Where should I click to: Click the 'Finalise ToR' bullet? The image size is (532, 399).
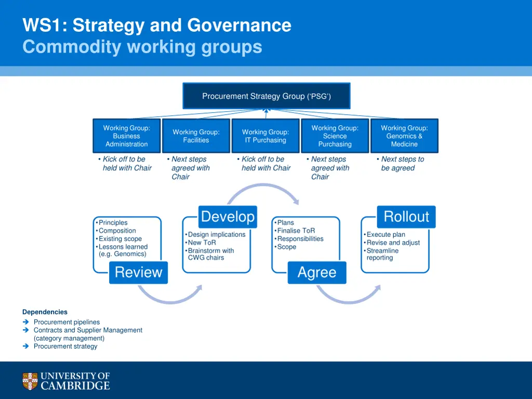coord(295,231)
